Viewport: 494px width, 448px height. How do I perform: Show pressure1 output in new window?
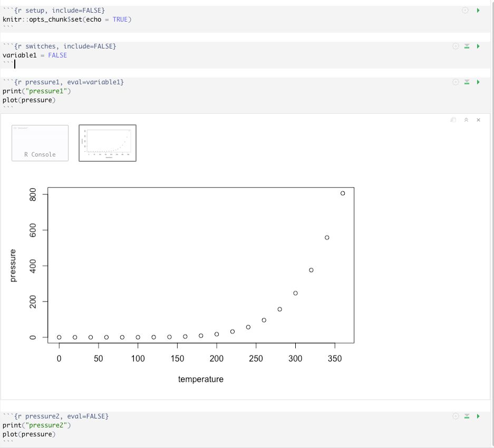453,120
